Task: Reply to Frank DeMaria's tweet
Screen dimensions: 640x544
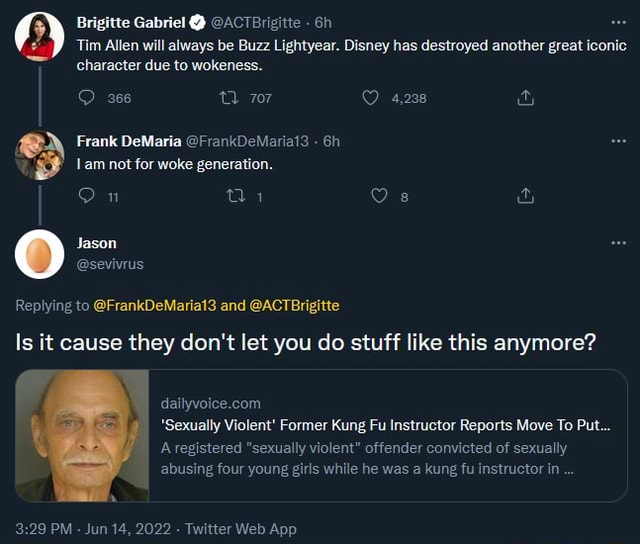Action: tap(86, 197)
